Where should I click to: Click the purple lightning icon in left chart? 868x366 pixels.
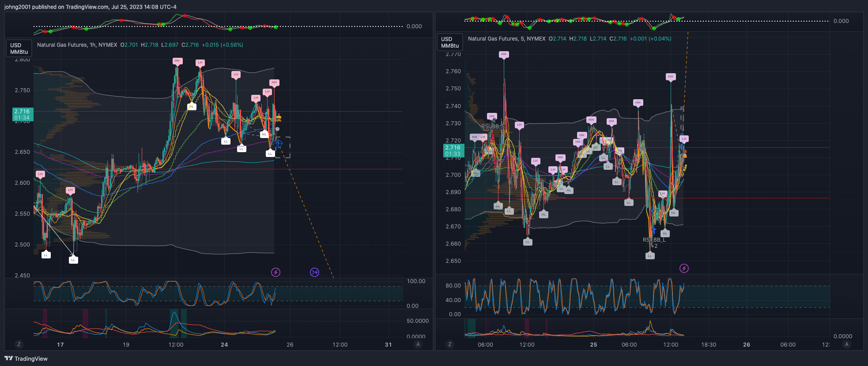click(275, 272)
